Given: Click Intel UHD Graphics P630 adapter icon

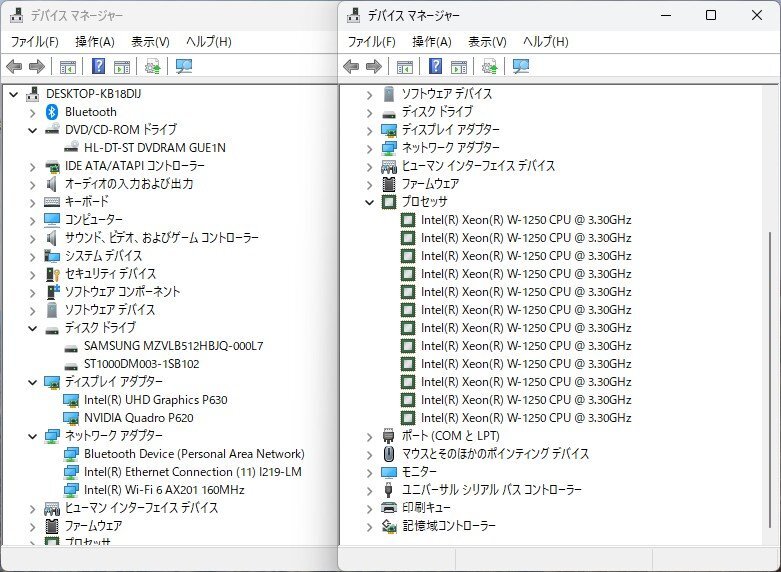Looking at the screenshot, I should point(71,400).
